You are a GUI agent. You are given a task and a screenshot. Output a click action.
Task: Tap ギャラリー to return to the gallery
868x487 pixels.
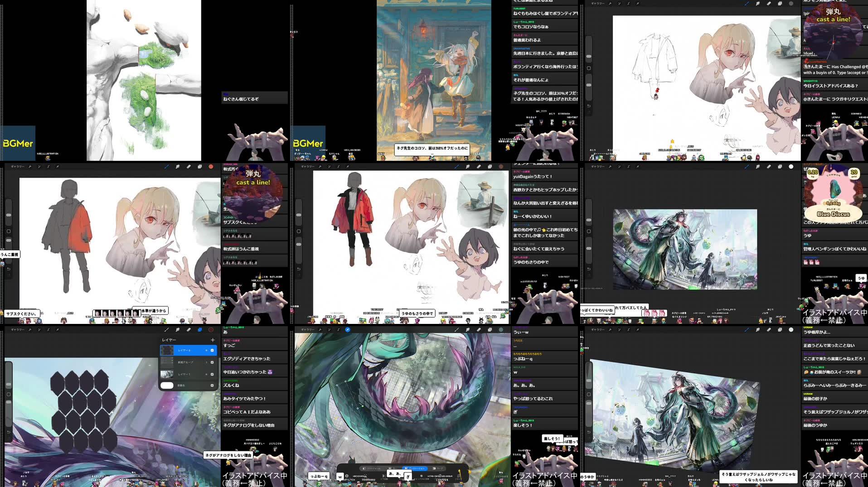pos(17,330)
